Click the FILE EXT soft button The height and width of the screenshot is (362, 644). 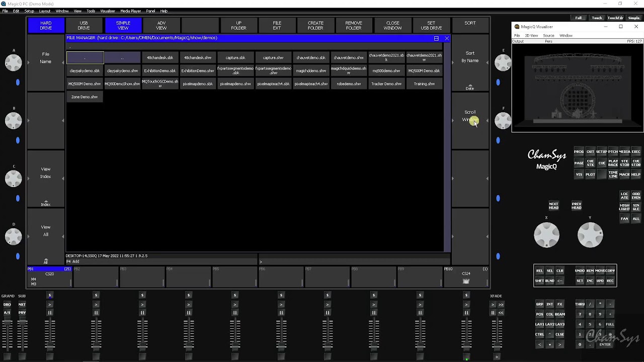click(x=277, y=25)
